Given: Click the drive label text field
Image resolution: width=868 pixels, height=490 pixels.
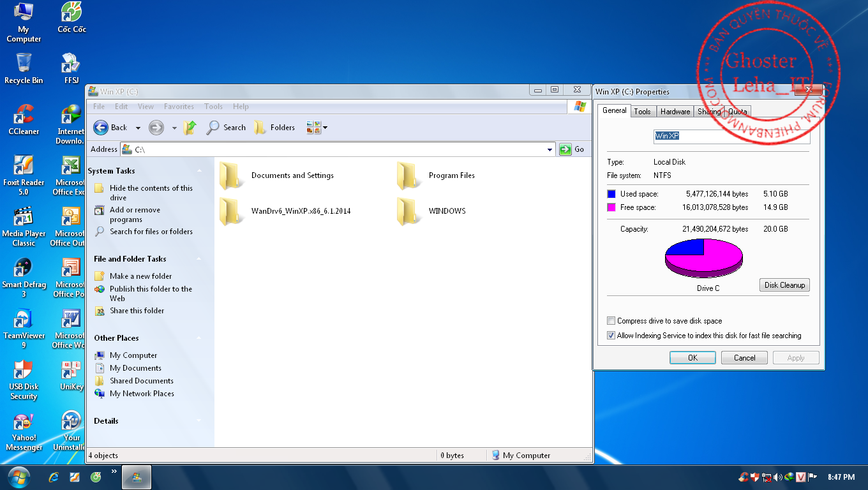Looking at the screenshot, I should click(x=731, y=136).
